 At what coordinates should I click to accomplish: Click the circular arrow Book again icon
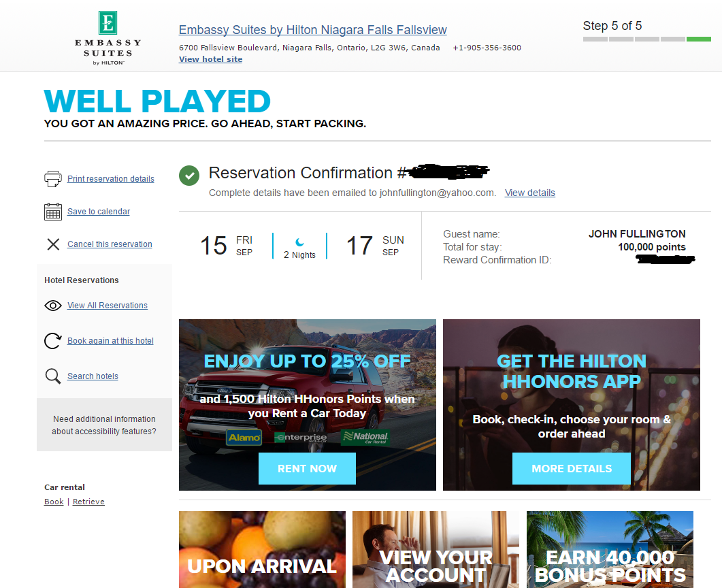52,341
